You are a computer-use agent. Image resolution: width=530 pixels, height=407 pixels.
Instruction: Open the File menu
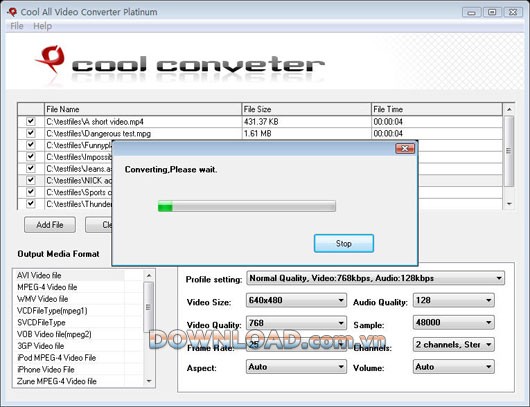(x=17, y=26)
